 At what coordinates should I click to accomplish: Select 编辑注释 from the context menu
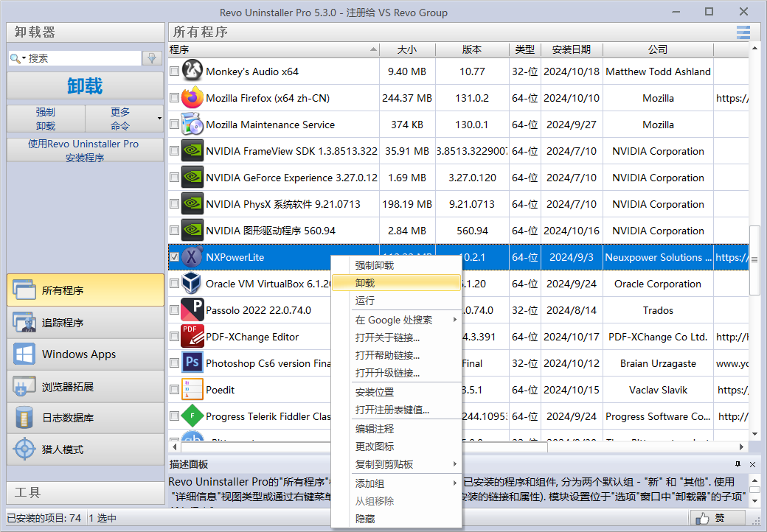coord(397,428)
